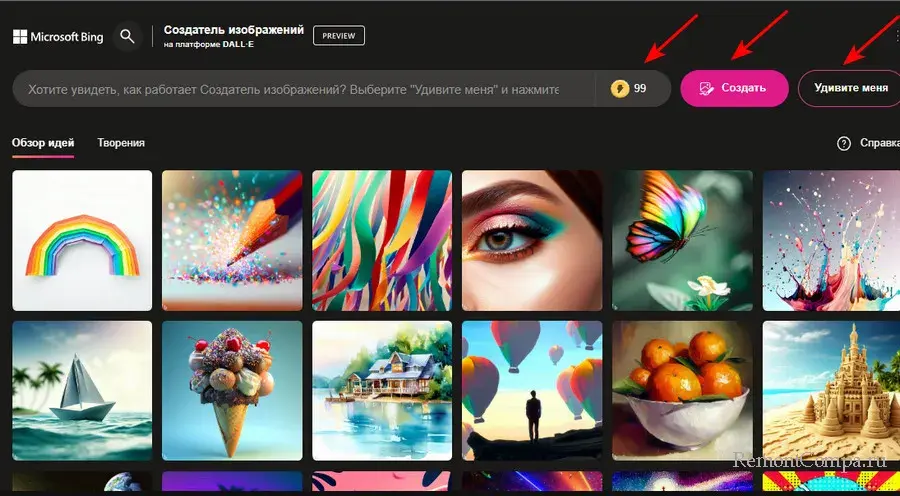Viewport: 900px width, 496px height.
Task: Open the rainbow butterfly image
Action: pyautogui.click(x=682, y=240)
